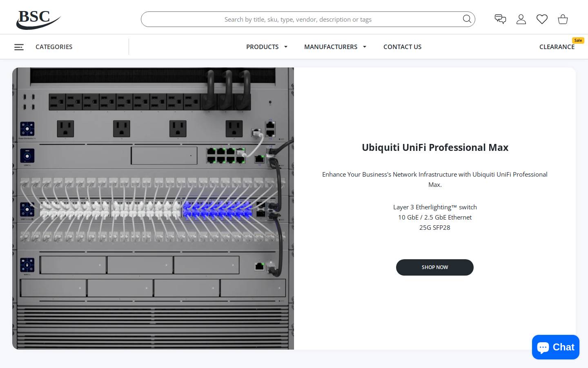
Task: Click the Shop Now button
Action: point(435,267)
